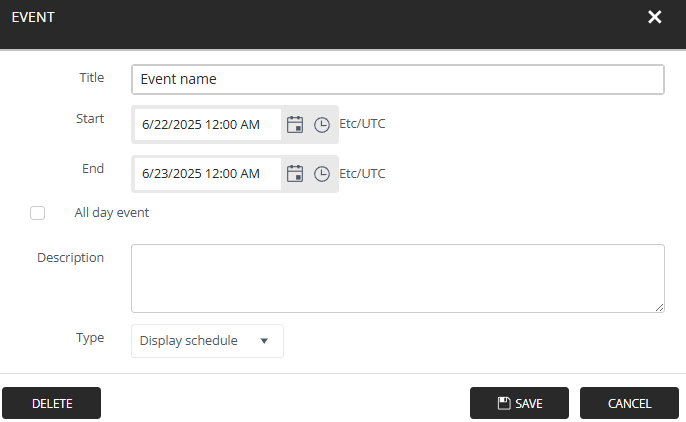
Task: Expand the Type dropdown arrow
Action: point(264,341)
